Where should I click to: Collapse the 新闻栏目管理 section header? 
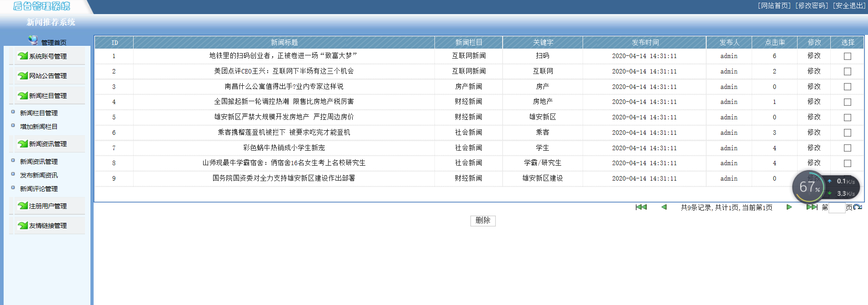coord(47,96)
